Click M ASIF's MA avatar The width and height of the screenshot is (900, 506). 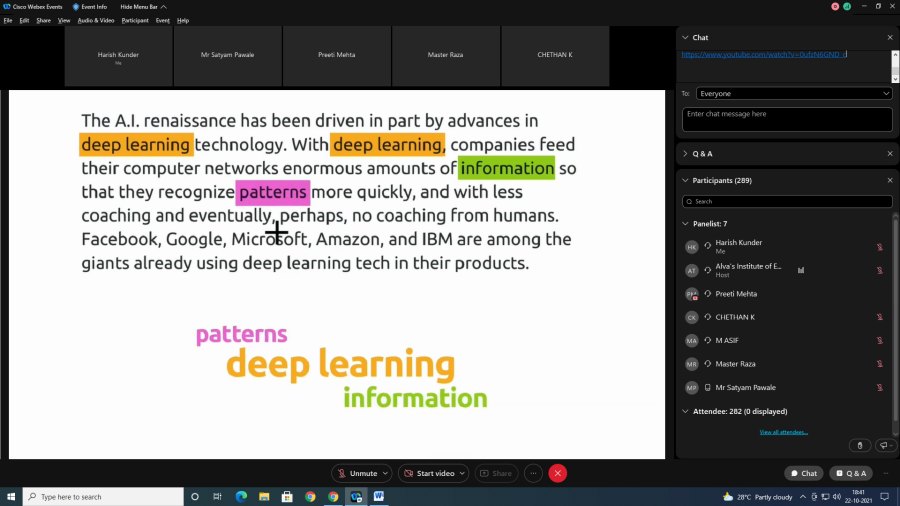(692, 341)
